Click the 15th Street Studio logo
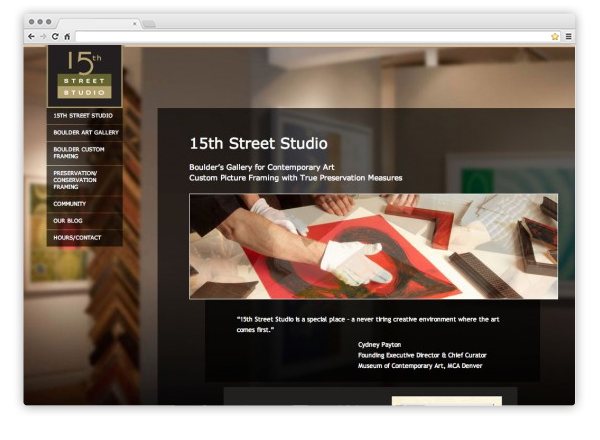 point(85,76)
